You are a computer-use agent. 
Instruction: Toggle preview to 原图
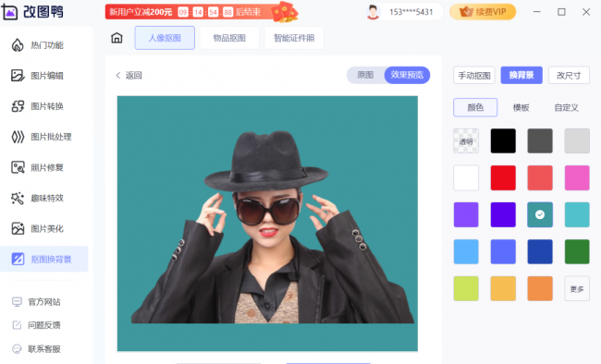(x=365, y=75)
